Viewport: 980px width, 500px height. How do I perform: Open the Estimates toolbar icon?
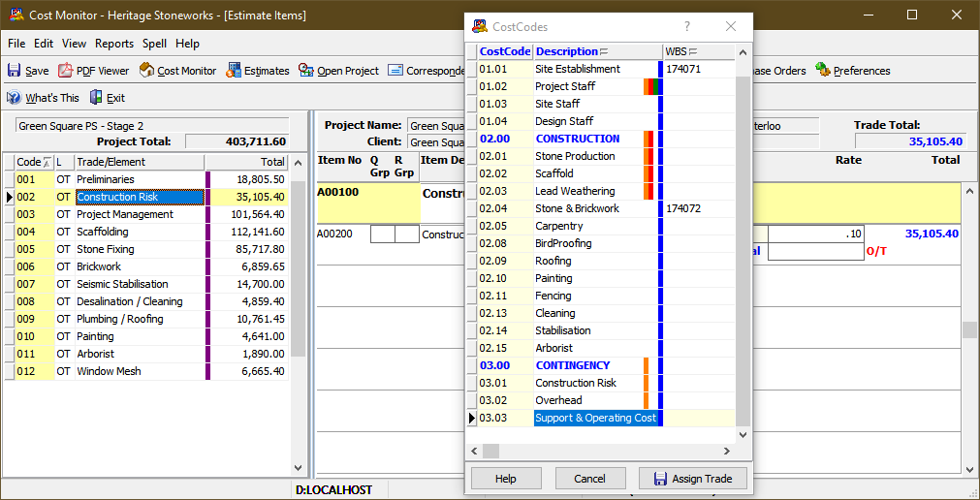235,71
